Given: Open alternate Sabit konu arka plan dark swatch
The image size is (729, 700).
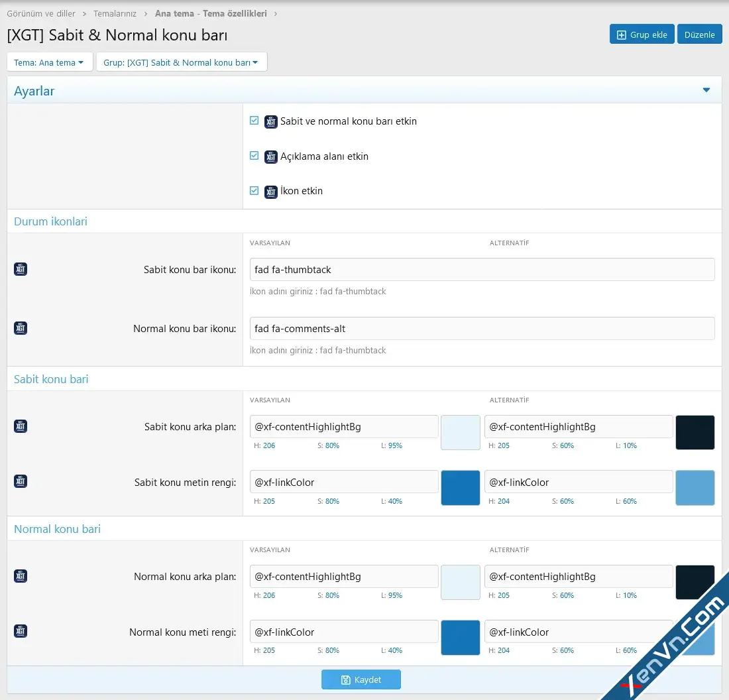Looking at the screenshot, I should pos(695,433).
